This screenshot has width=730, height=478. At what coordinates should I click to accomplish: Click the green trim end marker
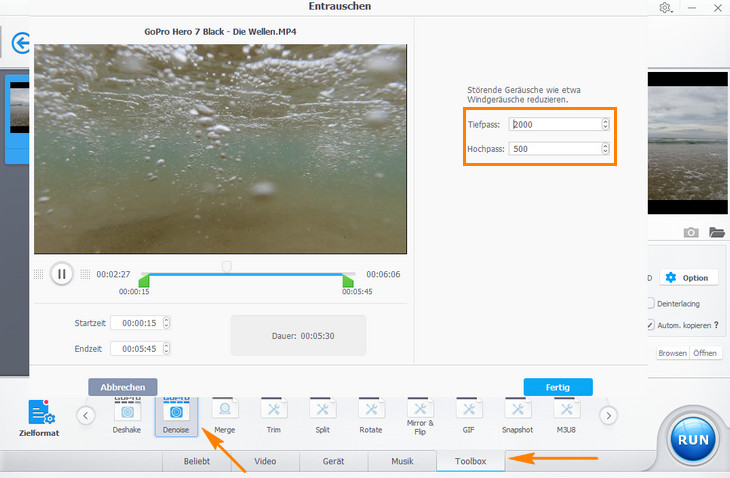(x=348, y=281)
